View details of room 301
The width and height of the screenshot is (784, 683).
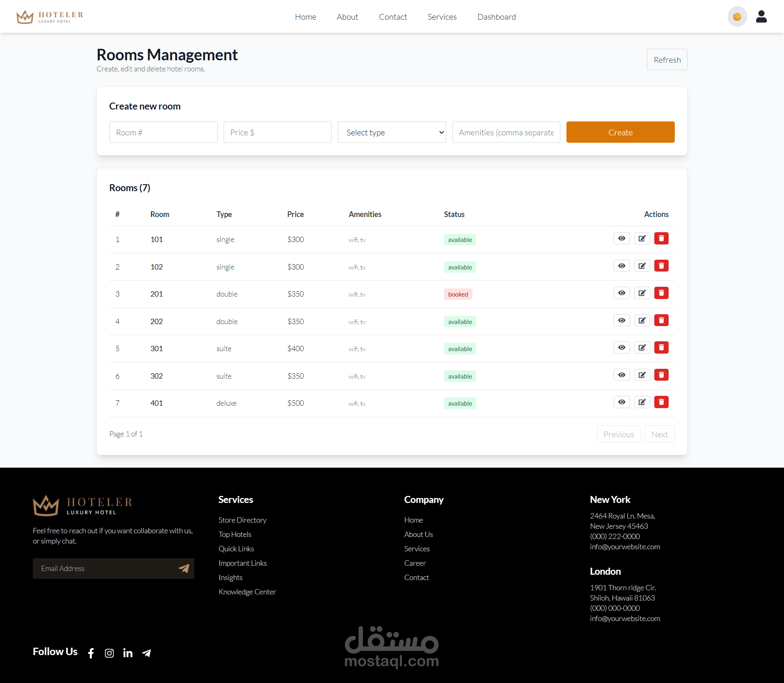tap(621, 347)
